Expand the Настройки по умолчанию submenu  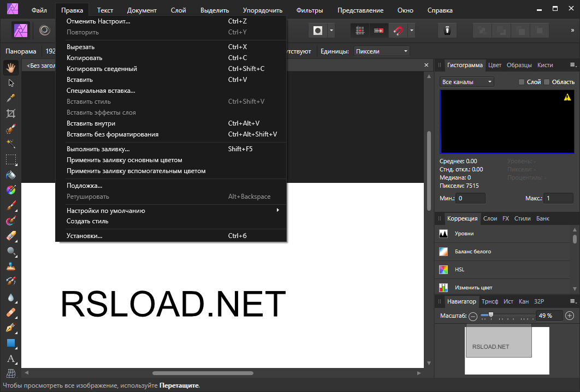pos(171,210)
